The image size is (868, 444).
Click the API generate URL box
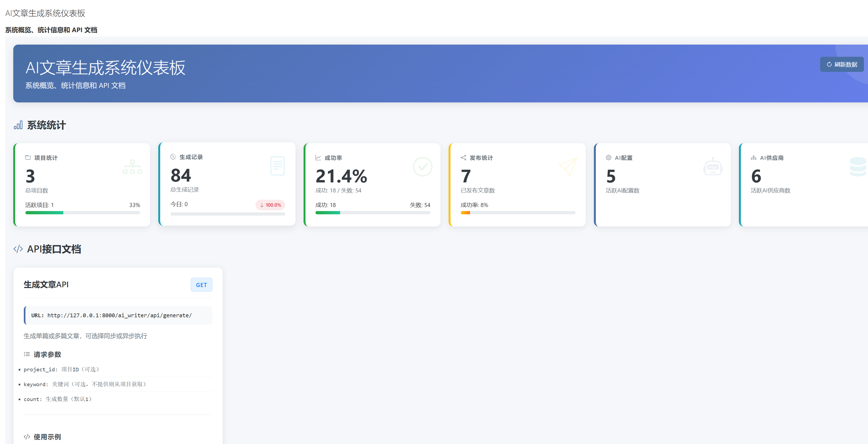point(118,315)
